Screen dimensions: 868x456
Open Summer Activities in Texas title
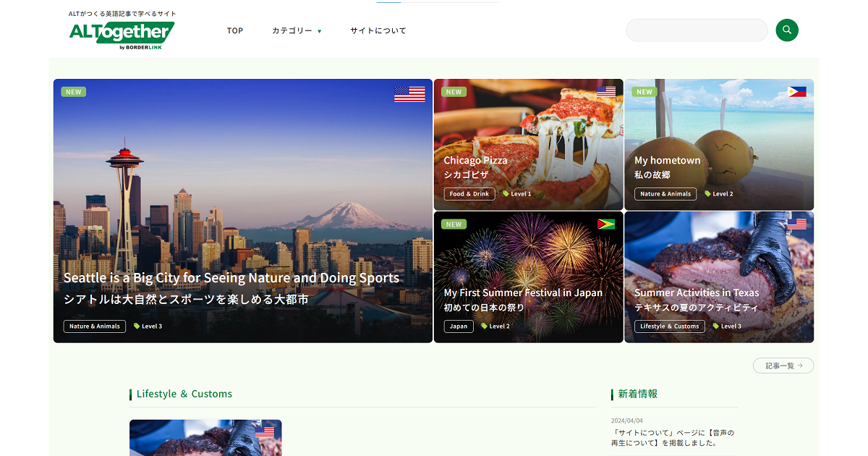pyautogui.click(x=697, y=292)
